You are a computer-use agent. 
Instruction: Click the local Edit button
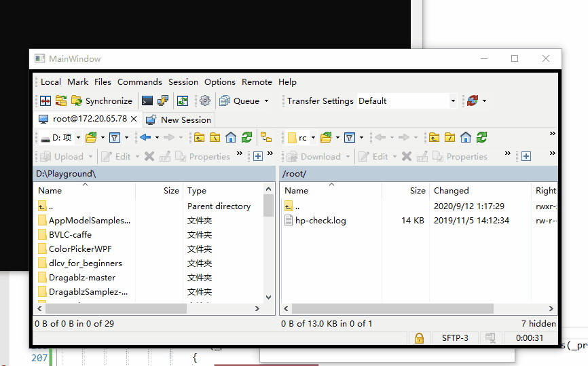click(116, 156)
